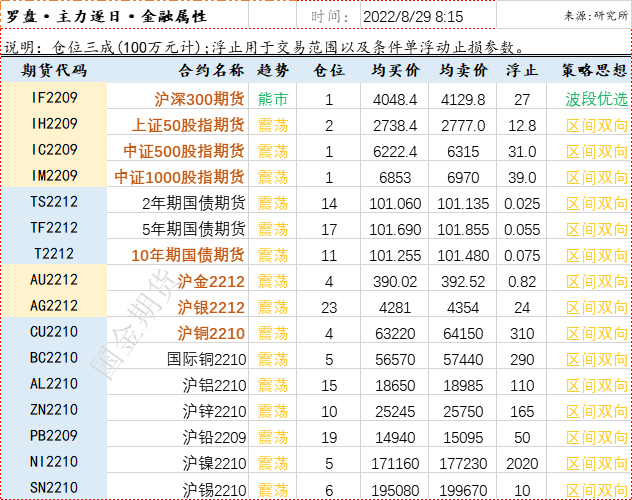Click average buy price 2738.4

click(x=395, y=126)
